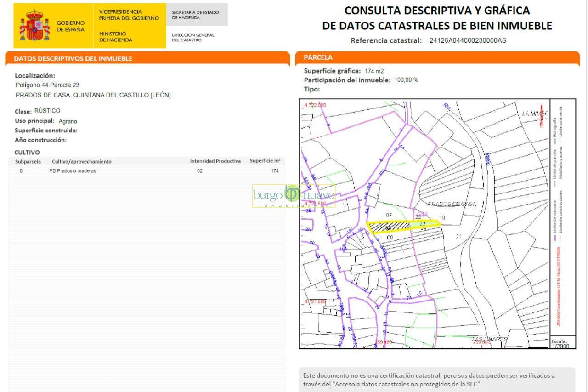Click the PRADOS DE CASA map label

tap(452, 204)
